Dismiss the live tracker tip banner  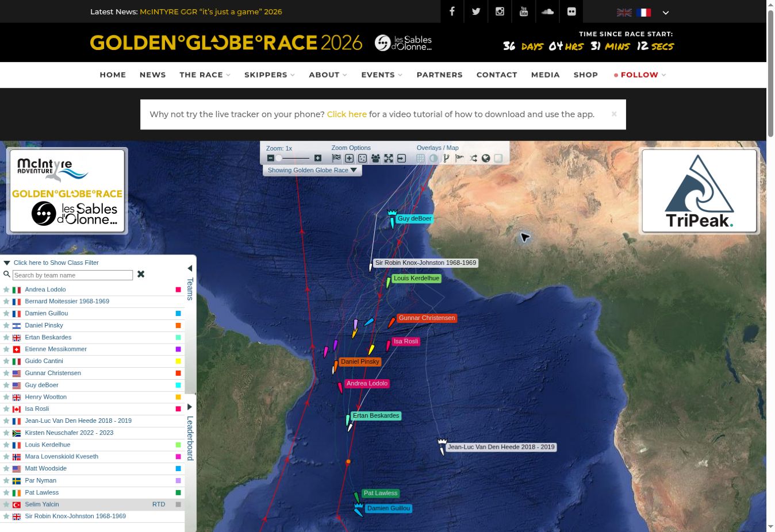(614, 114)
